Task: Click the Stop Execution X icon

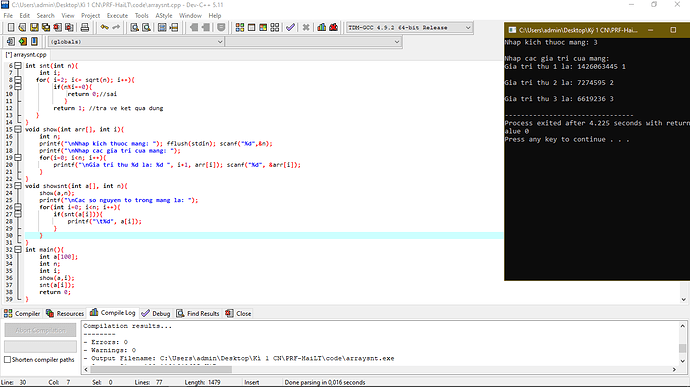Action: pos(306,27)
